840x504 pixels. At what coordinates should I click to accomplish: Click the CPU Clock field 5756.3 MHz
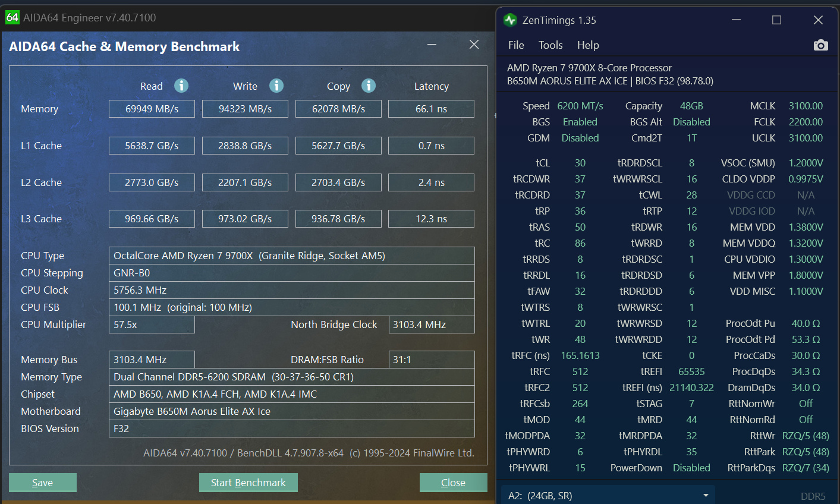(x=292, y=290)
